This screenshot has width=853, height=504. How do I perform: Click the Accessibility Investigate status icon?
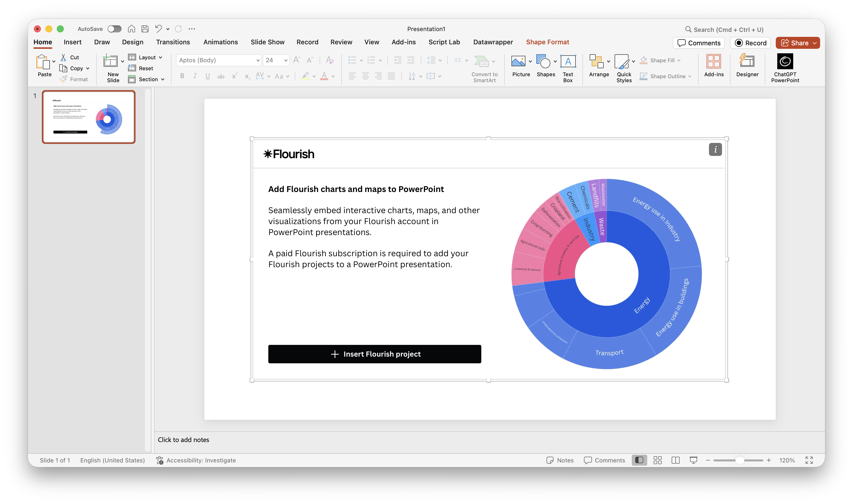(159, 460)
